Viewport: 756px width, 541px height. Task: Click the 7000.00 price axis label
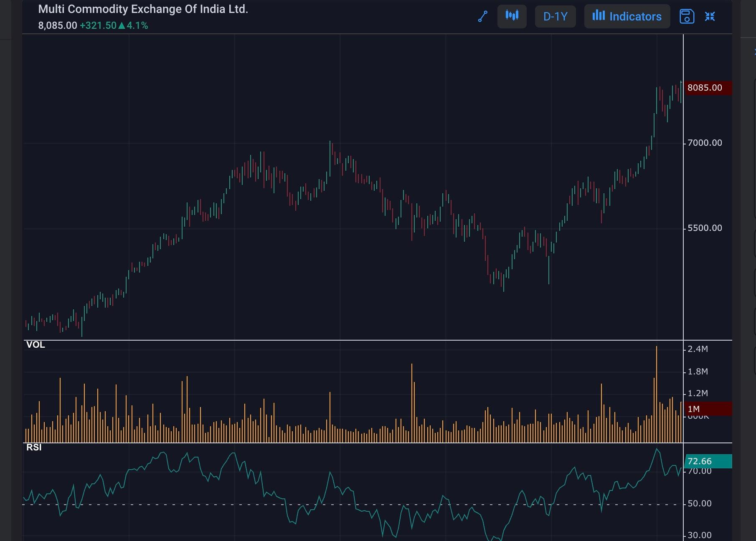705,143
